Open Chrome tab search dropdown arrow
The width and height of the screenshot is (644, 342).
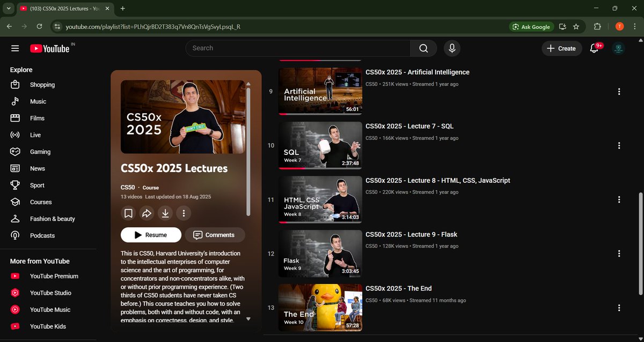point(8,9)
